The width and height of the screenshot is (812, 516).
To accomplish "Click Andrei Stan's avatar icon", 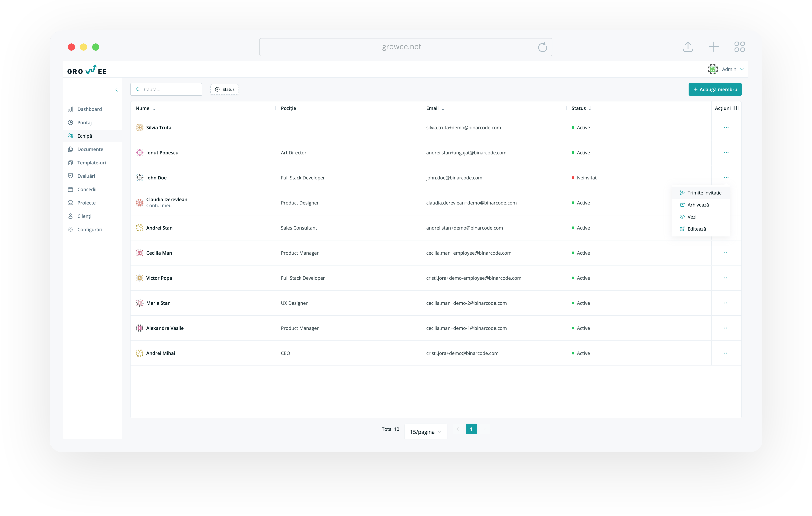I will click(x=139, y=228).
